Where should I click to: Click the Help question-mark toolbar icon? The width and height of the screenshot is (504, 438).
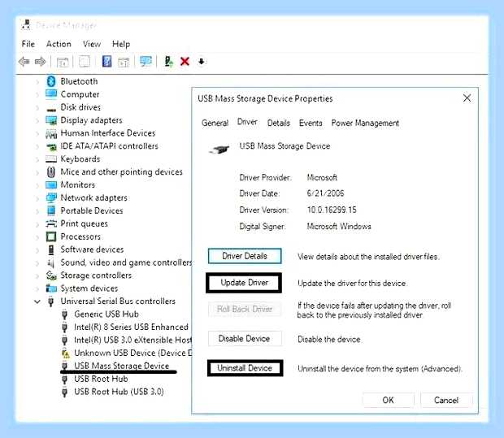click(x=106, y=61)
